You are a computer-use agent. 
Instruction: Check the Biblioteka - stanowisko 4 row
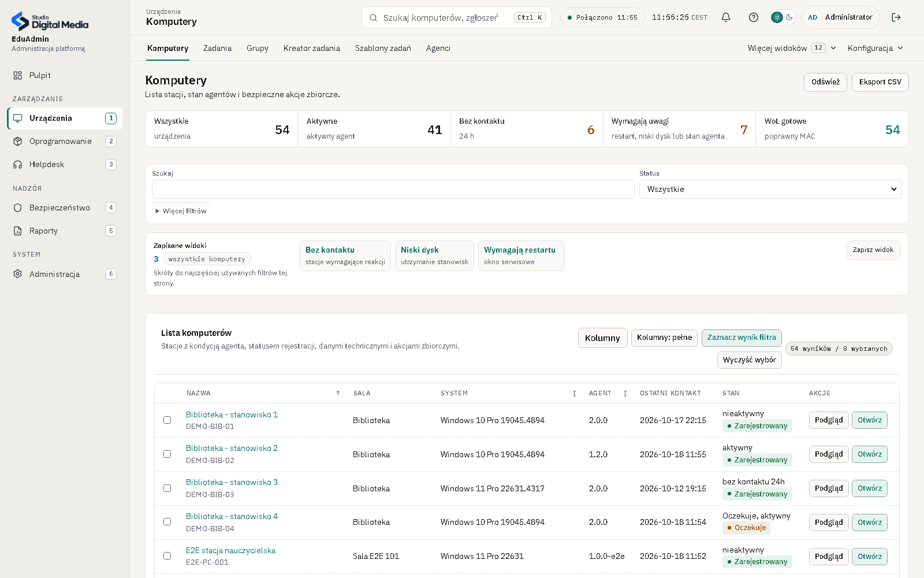click(167, 522)
